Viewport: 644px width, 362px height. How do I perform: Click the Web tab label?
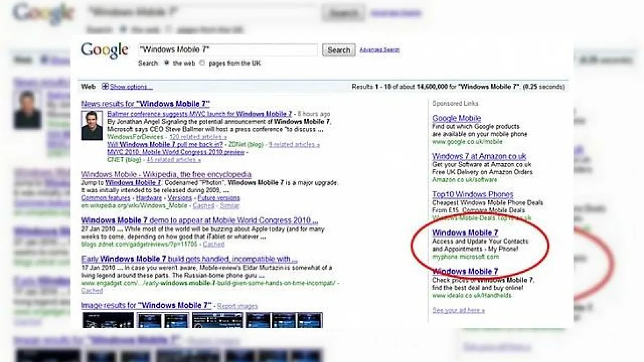coord(88,86)
